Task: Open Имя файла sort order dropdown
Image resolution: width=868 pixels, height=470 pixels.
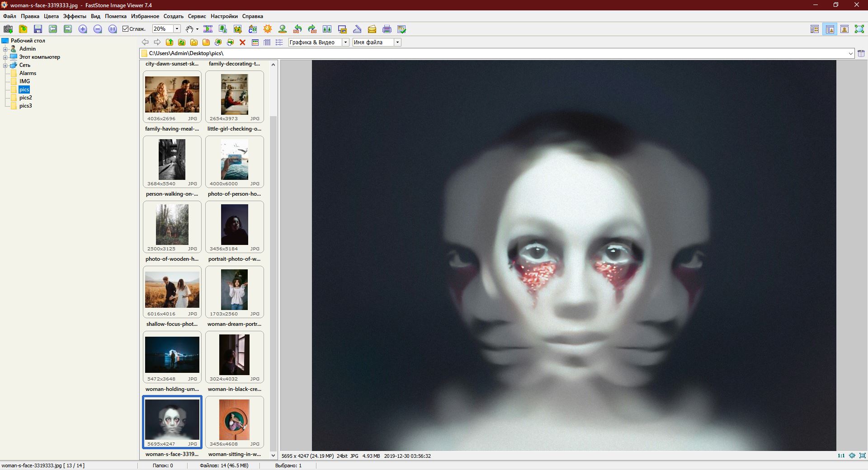Action: point(397,42)
